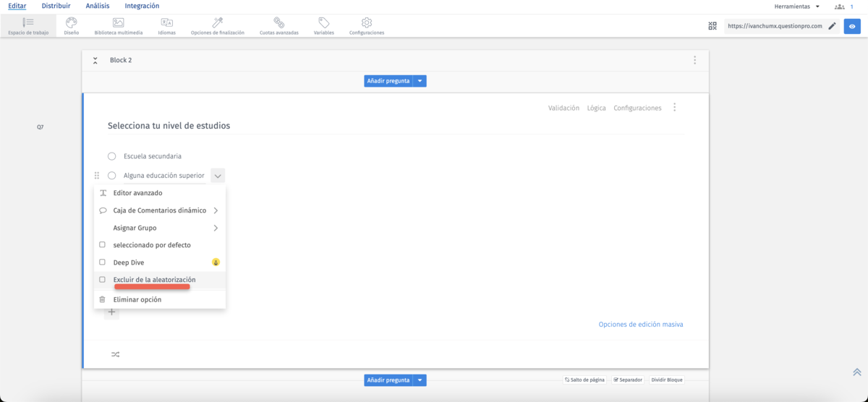Open the Espacio de trabajo workspace icon
868x402 pixels.
point(28,22)
